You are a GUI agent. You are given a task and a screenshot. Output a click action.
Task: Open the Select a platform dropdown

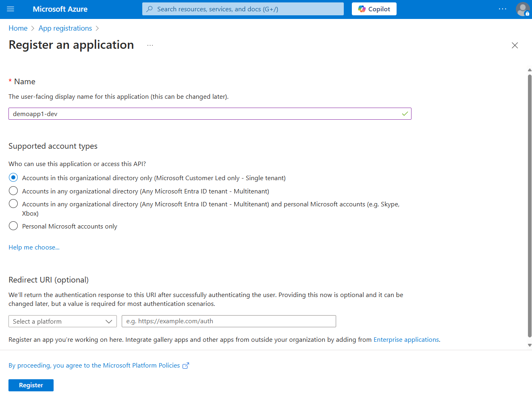tap(62, 321)
